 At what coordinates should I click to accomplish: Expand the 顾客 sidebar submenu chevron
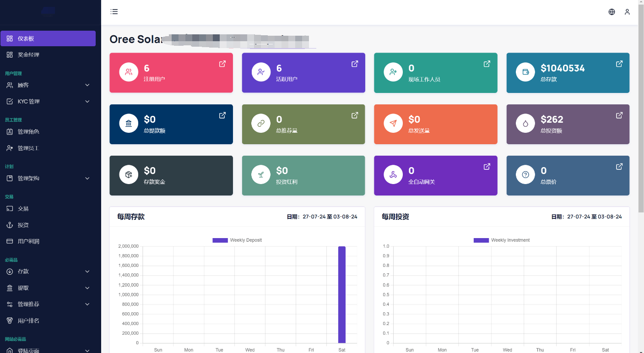(x=87, y=85)
